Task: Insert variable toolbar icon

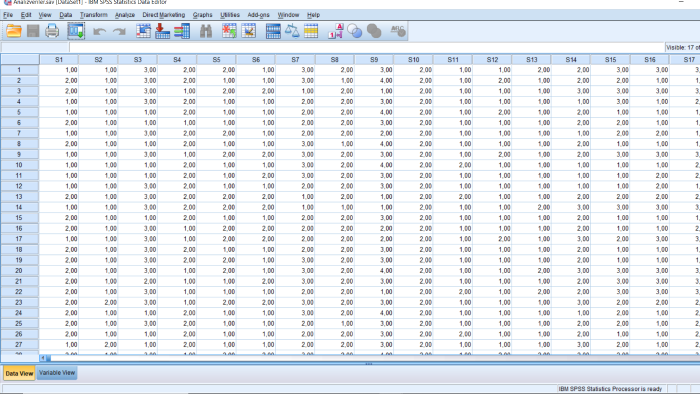Action: pos(249,31)
